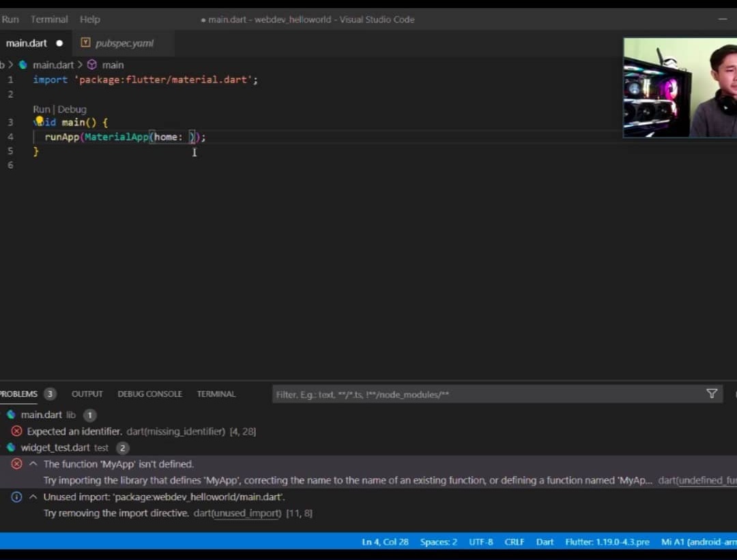
Task: Click the problems filter input field
Action: coord(489,394)
